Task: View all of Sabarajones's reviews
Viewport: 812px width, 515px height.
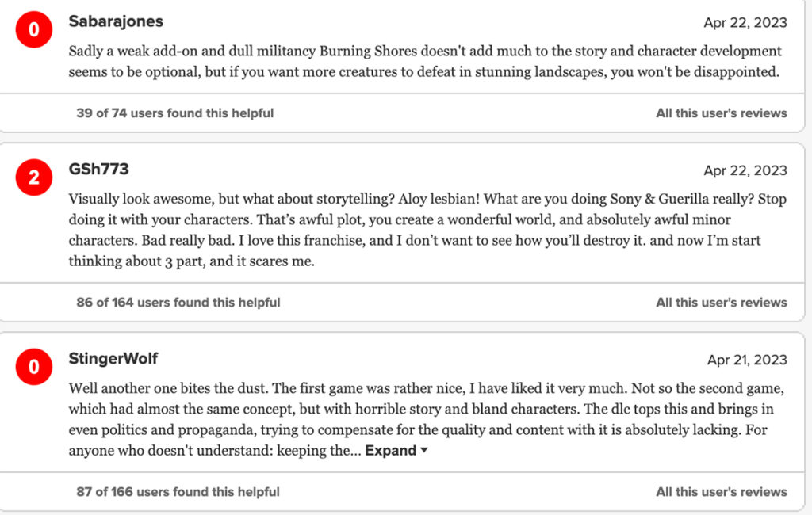Action: [721, 113]
